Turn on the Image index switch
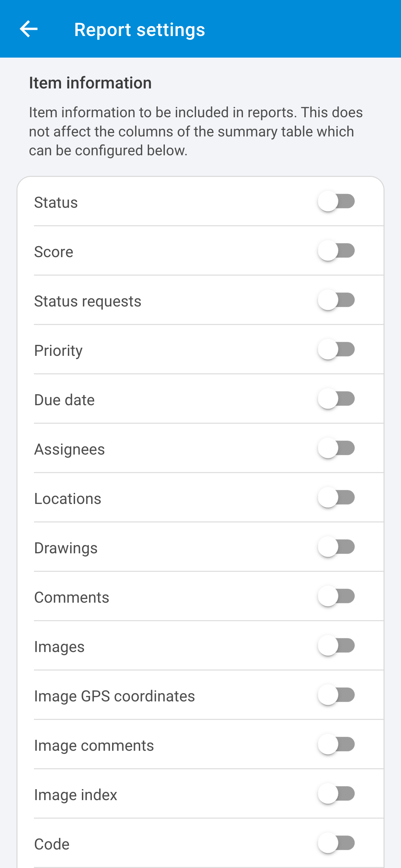This screenshot has width=401, height=868. [336, 794]
